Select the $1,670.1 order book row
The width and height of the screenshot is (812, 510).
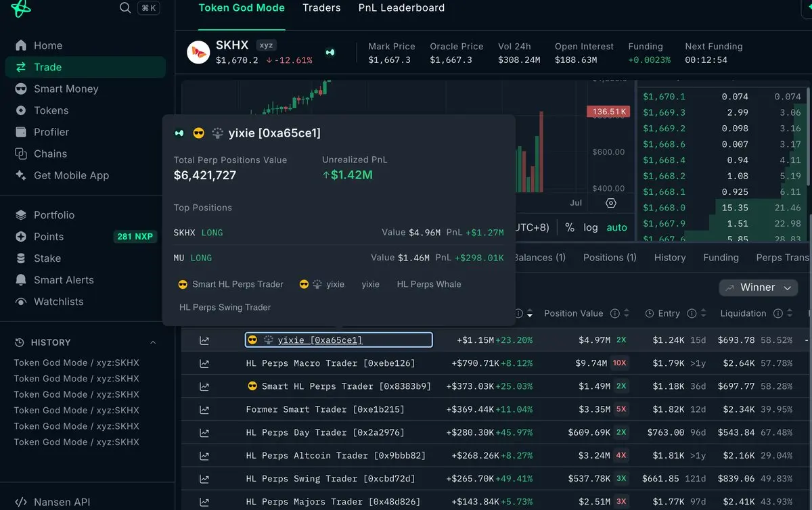click(723, 97)
